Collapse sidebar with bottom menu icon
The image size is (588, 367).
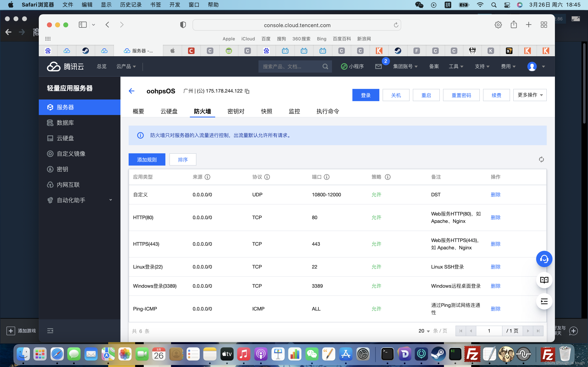pyautogui.click(x=50, y=331)
